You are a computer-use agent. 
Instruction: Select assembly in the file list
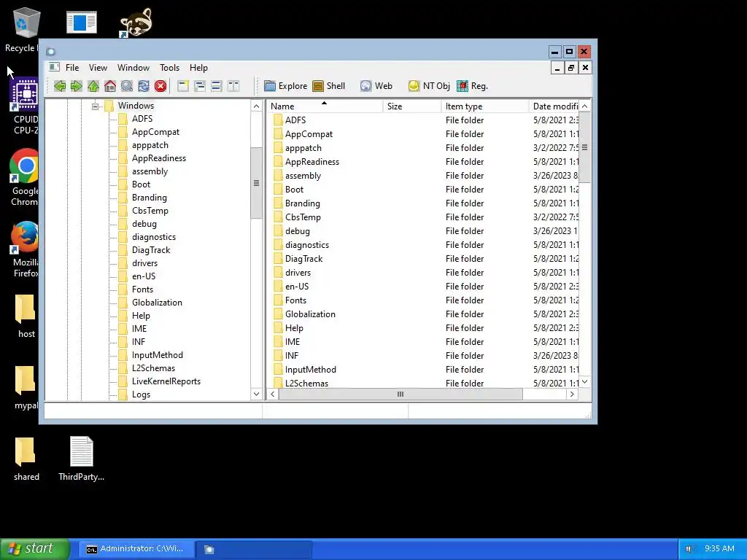pyautogui.click(x=303, y=175)
